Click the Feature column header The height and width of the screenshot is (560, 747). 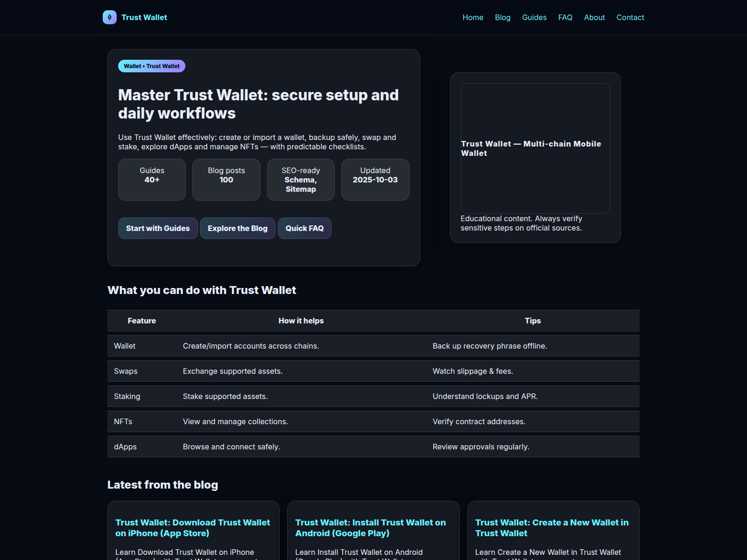click(x=142, y=321)
